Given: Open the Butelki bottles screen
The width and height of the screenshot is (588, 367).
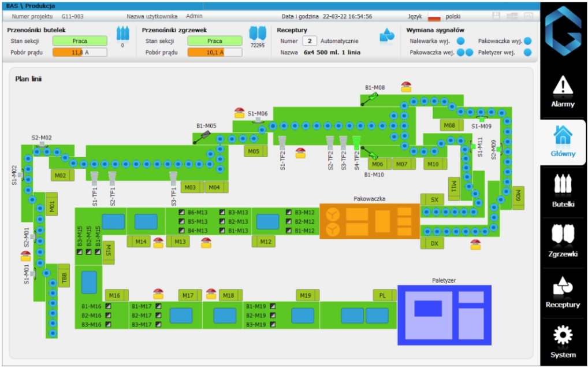Looking at the screenshot, I should point(563,191).
